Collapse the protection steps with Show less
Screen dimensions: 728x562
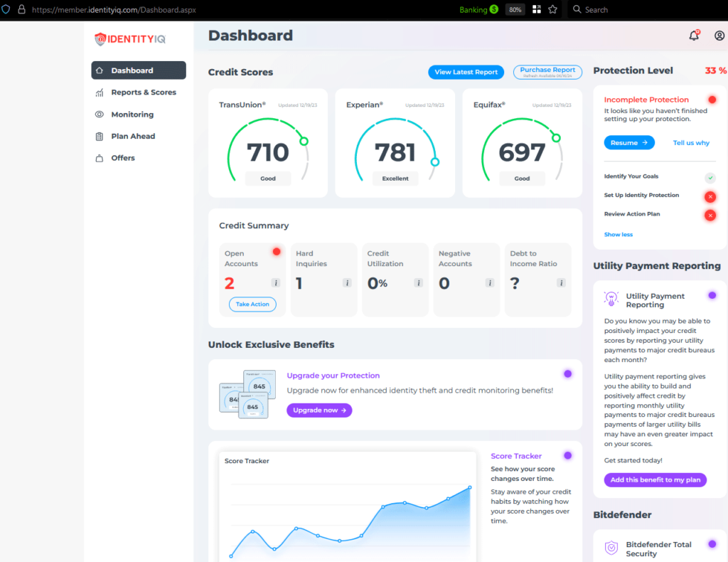click(x=618, y=235)
